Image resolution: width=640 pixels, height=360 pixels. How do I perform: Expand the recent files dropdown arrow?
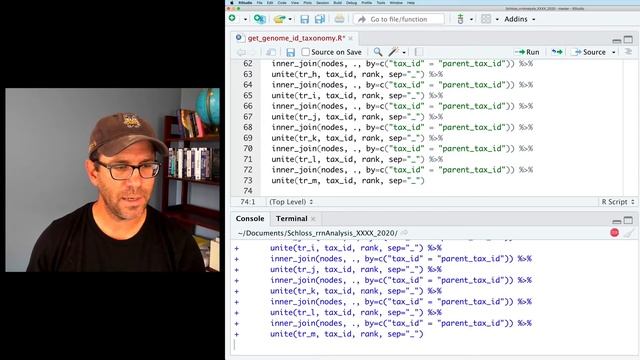[x=290, y=19]
